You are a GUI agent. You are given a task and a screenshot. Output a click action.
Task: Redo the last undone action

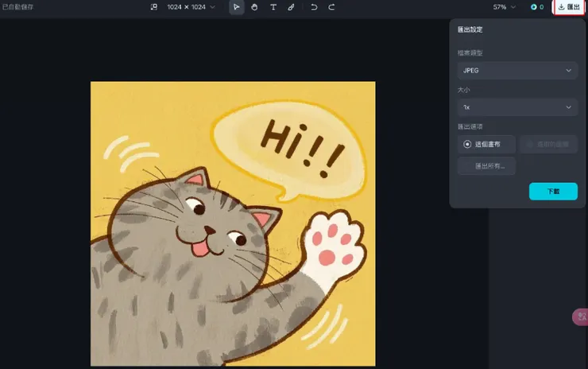coord(331,7)
